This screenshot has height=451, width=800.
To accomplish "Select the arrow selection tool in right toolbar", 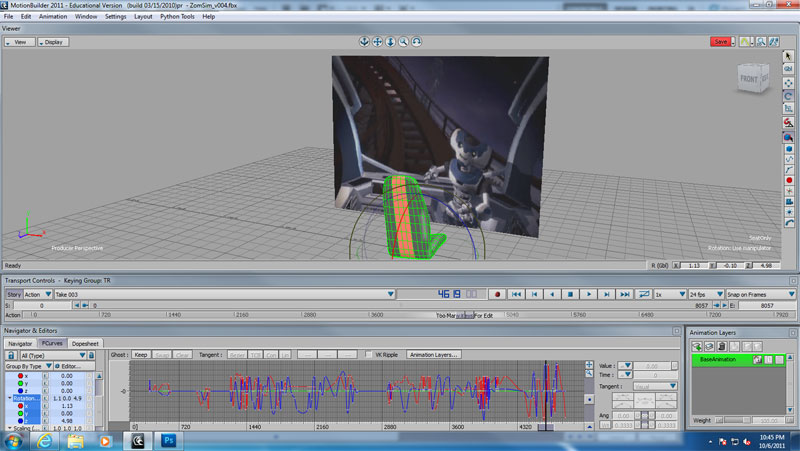I will 788,56.
